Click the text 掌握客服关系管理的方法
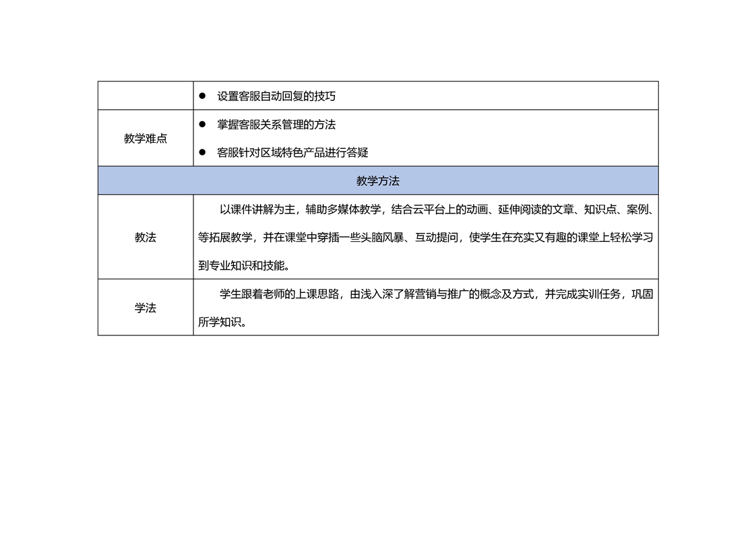 pos(276,125)
